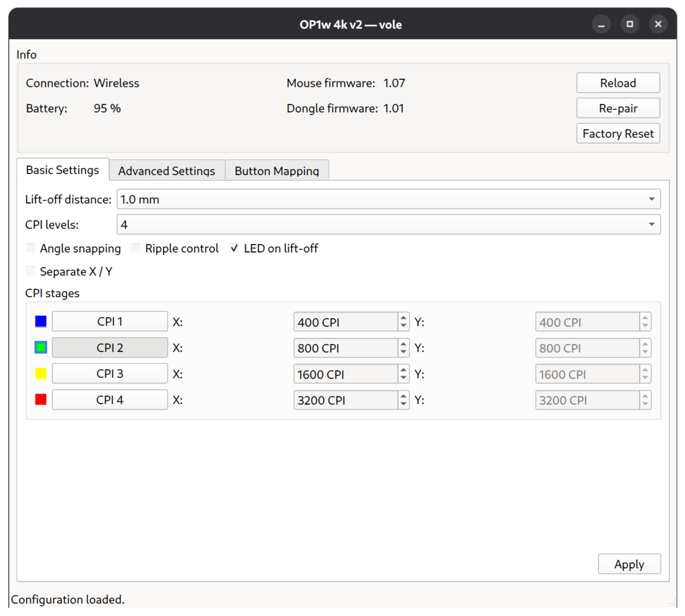Increase CPI 1 X value with up arrow
Screen dimensions: 685x616
tap(403, 317)
